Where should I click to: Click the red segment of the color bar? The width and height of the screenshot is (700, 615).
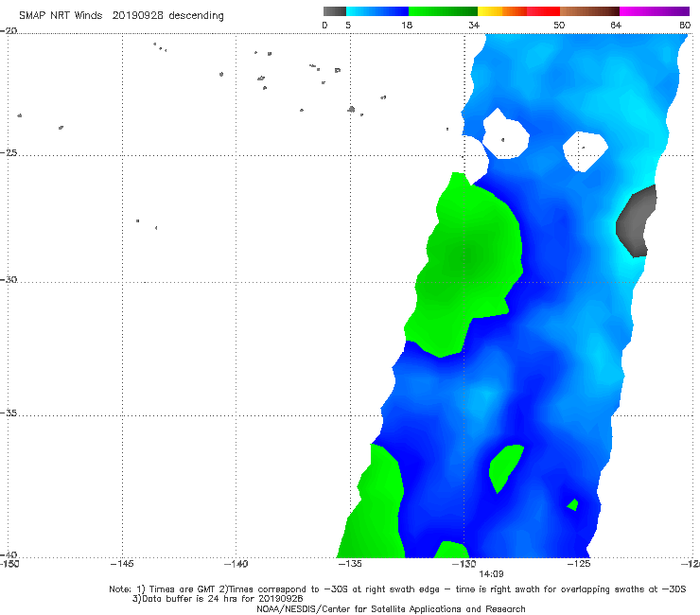pos(543,11)
